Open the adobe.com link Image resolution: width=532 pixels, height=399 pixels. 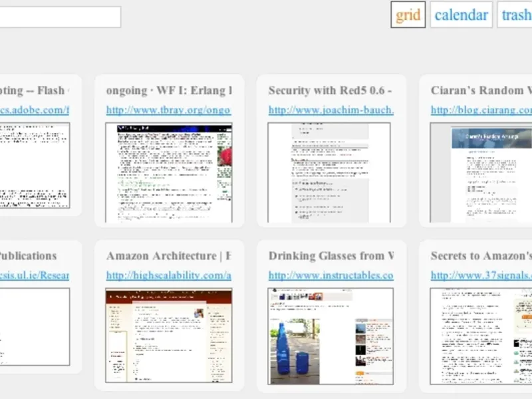tap(35, 110)
